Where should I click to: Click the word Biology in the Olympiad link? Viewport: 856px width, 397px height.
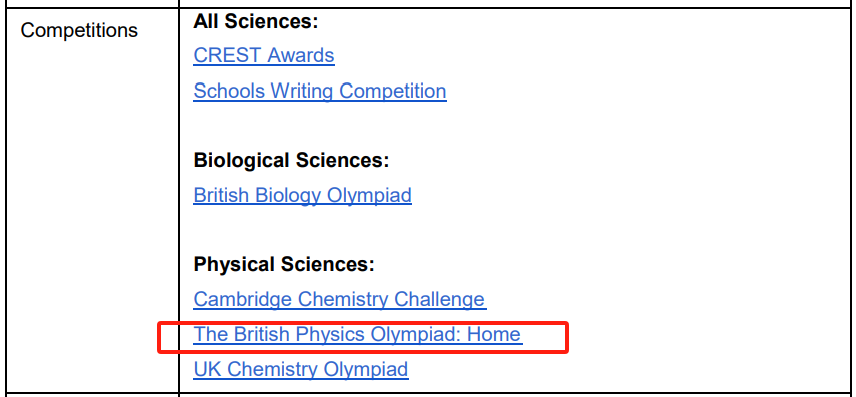pyautogui.click(x=280, y=195)
